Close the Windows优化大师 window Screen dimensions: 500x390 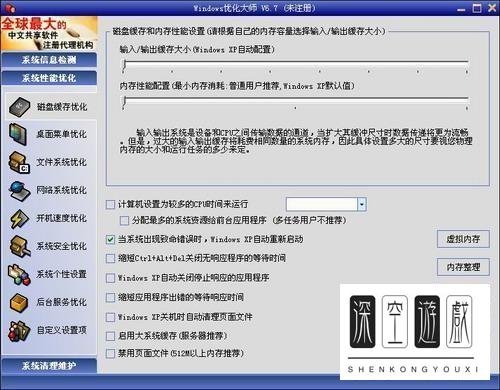[x=492, y=8]
